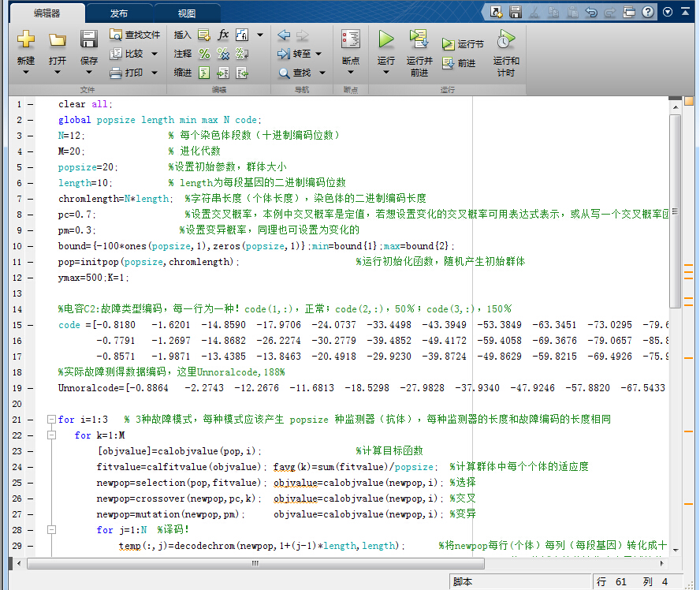Image resolution: width=700 pixels, height=590 pixels.
Task: Click the vertical scrollbar down arrow
Action: [x=676, y=550]
